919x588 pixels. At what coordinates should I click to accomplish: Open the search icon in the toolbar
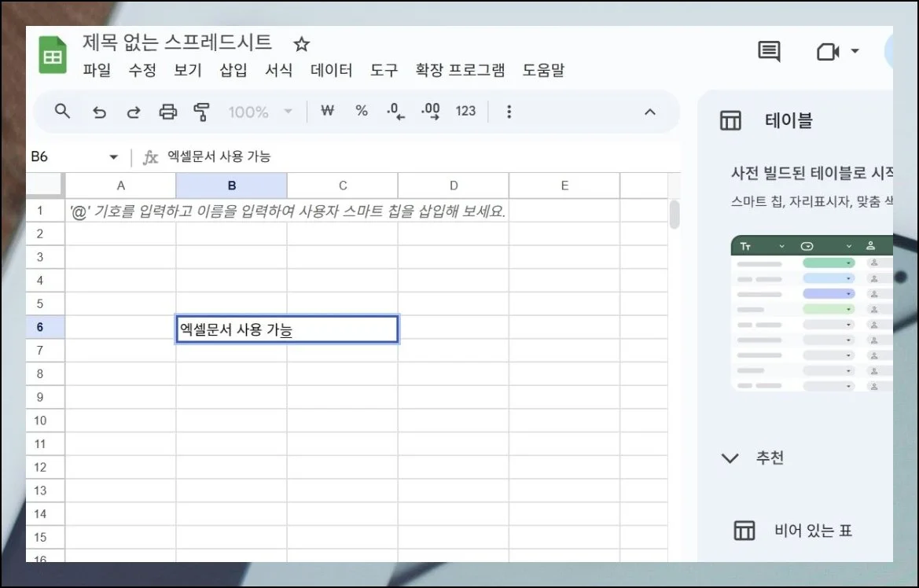tap(62, 111)
